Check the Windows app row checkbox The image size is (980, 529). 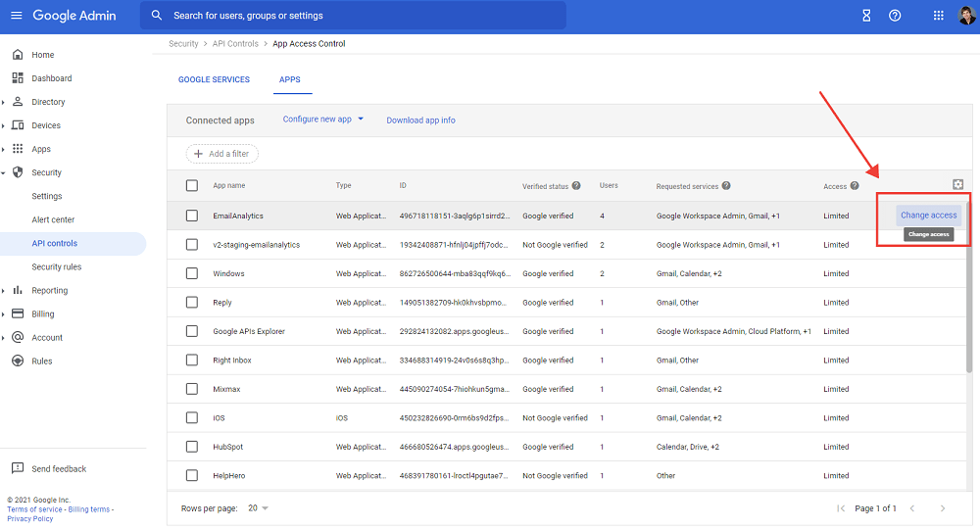point(192,273)
